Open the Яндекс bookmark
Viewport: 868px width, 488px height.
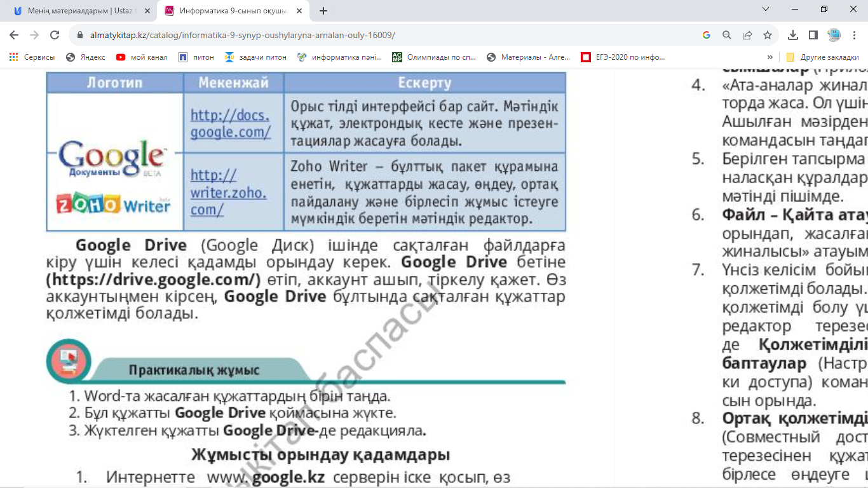[x=86, y=57]
